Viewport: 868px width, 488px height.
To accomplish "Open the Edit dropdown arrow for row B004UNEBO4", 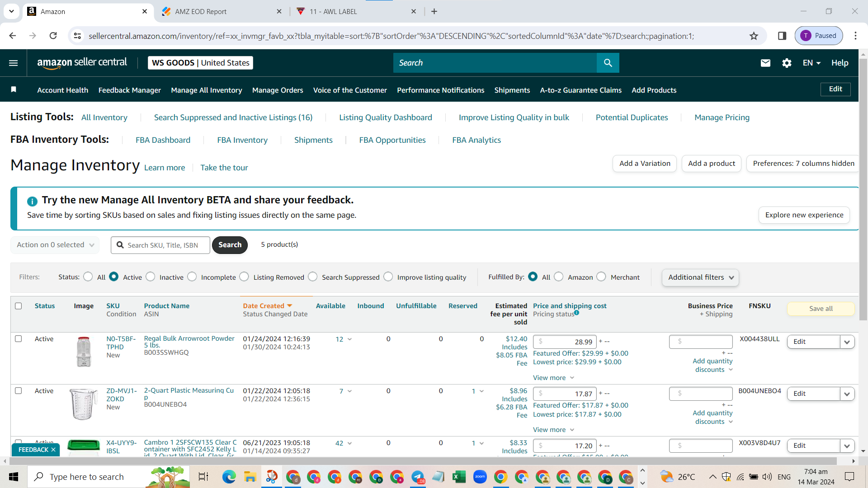I will click(x=847, y=394).
